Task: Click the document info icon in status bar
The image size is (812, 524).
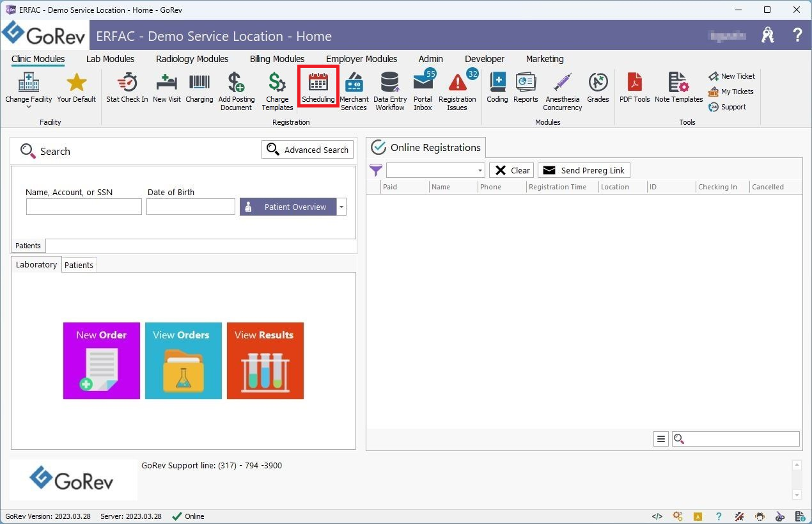Action: pyautogui.click(x=800, y=516)
